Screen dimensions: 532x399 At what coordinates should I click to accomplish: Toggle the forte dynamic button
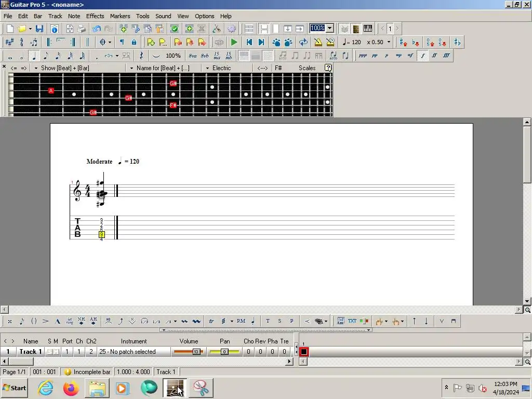tap(423, 56)
